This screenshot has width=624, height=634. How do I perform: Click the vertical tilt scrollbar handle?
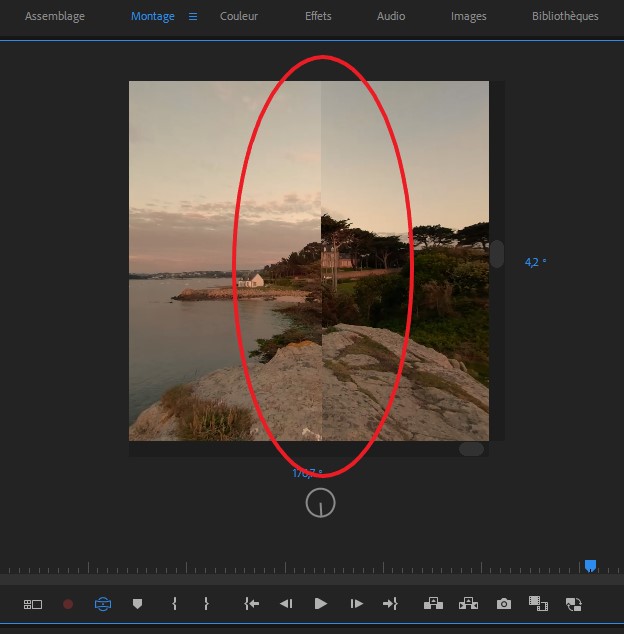(x=497, y=253)
